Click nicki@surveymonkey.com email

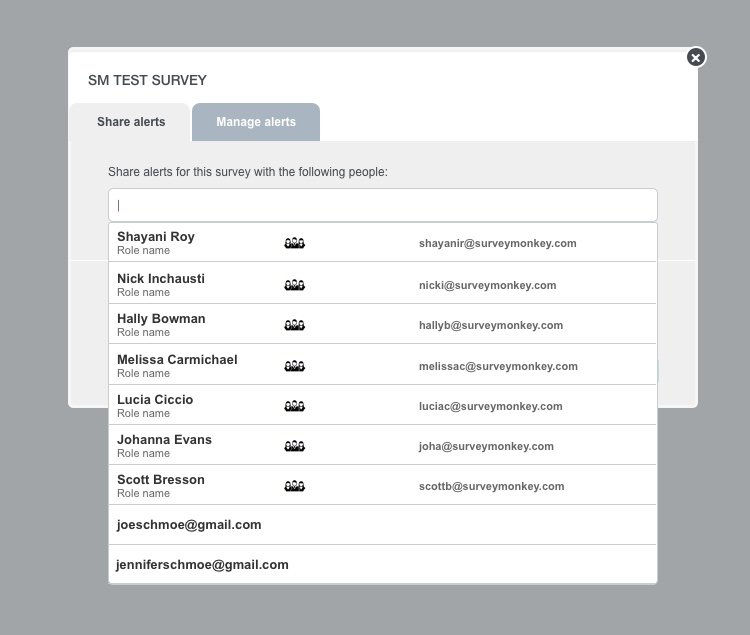click(x=487, y=285)
